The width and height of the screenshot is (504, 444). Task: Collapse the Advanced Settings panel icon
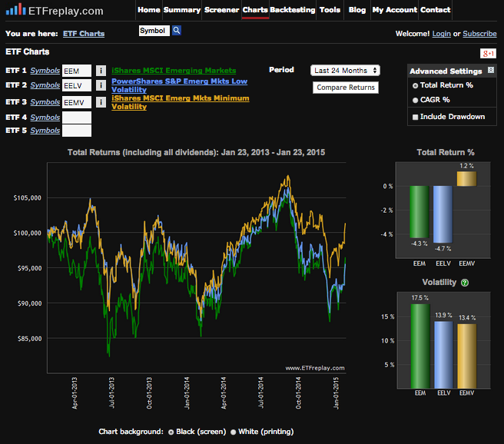tap(491, 70)
